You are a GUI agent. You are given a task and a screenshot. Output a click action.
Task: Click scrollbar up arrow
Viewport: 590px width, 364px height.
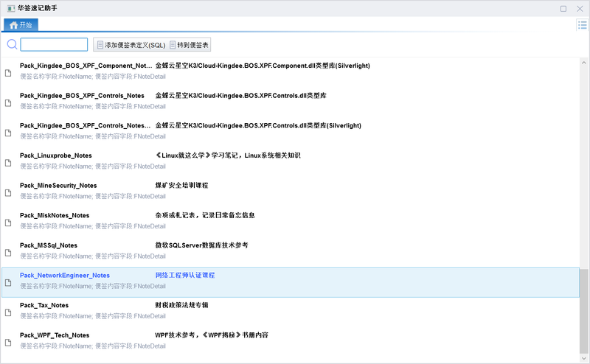click(583, 63)
